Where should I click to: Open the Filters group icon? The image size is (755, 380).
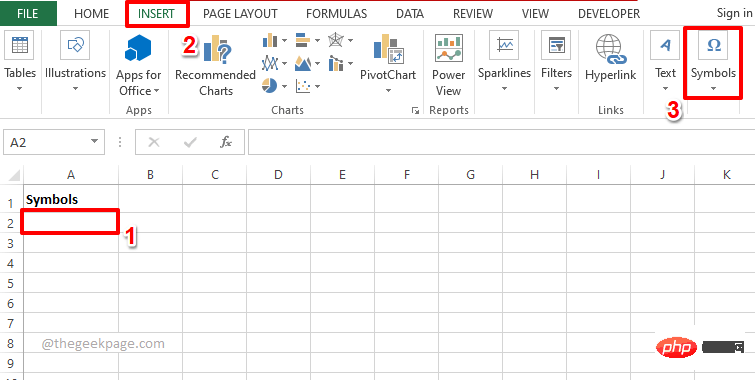(556, 45)
